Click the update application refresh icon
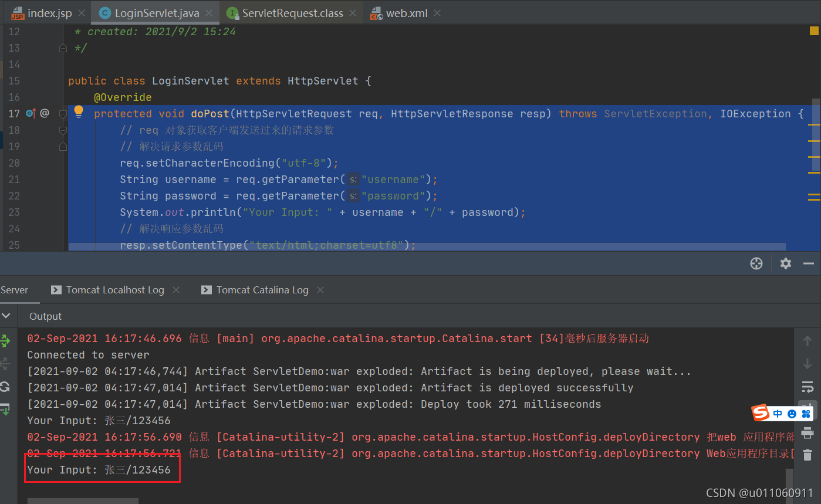Image resolution: width=821 pixels, height=504 pixels. 5,387
